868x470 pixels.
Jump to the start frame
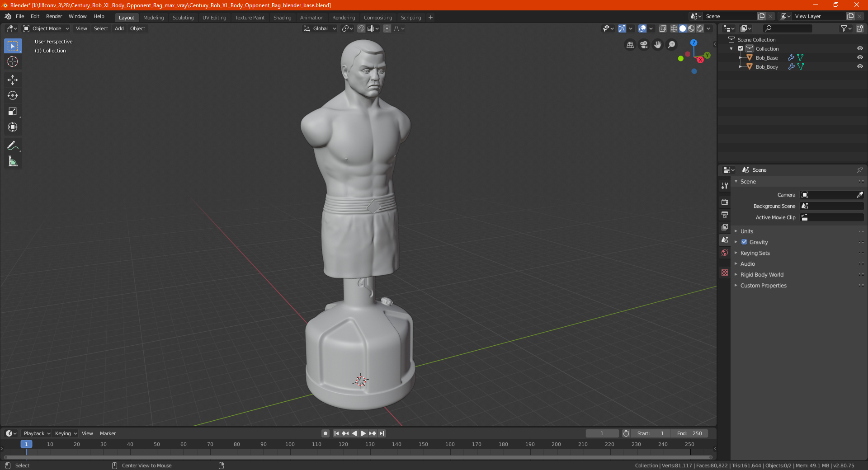[336, 433]
